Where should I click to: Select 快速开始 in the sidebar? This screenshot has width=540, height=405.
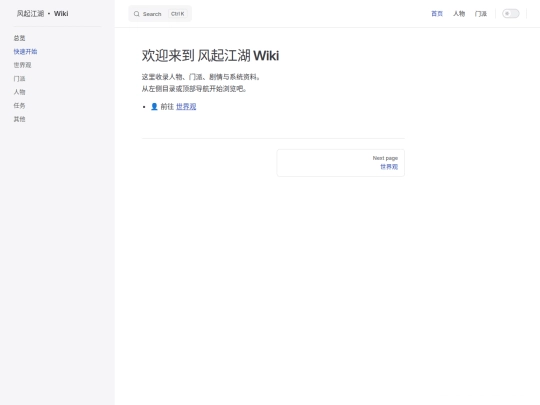coord(25,52)
